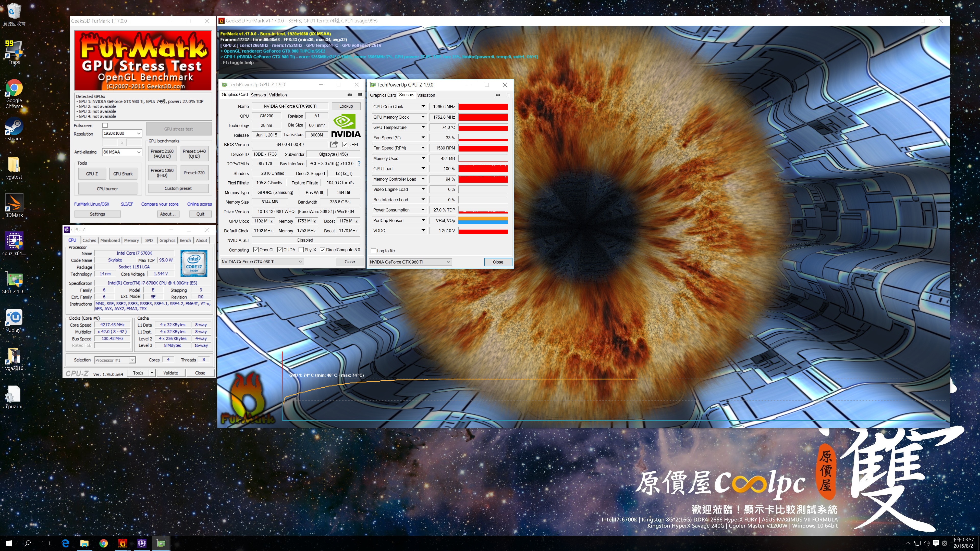This screenshot has width=980, height=551.
Task: Toggle the UEFI checkbox in GPU-Z
Action: click(345, 144)
